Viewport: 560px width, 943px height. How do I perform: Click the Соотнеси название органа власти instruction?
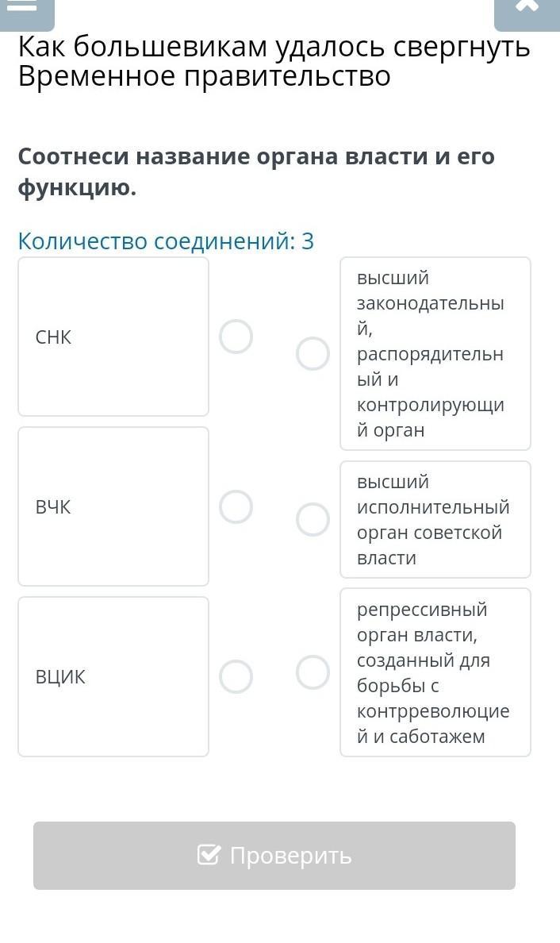click(256, 172)
